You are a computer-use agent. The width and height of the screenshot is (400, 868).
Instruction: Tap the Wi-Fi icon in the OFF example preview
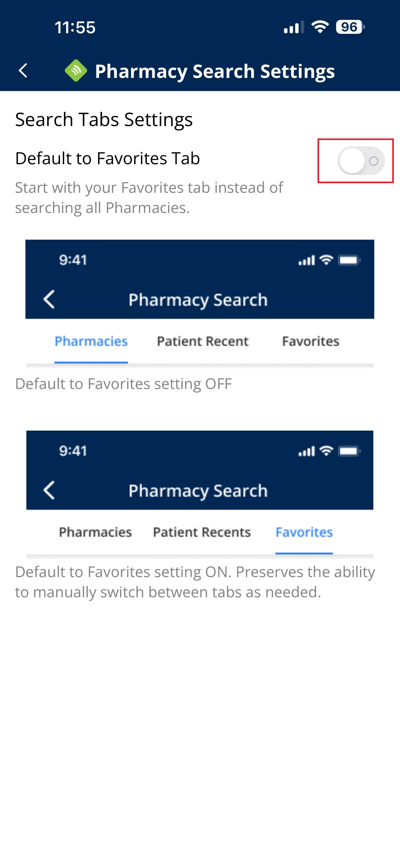pos(326,260)
